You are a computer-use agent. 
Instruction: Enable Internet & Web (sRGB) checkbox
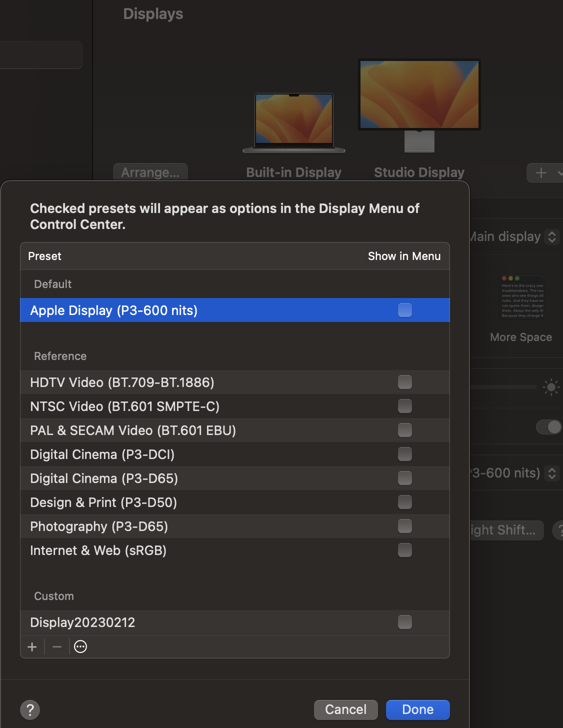point(405,550)
